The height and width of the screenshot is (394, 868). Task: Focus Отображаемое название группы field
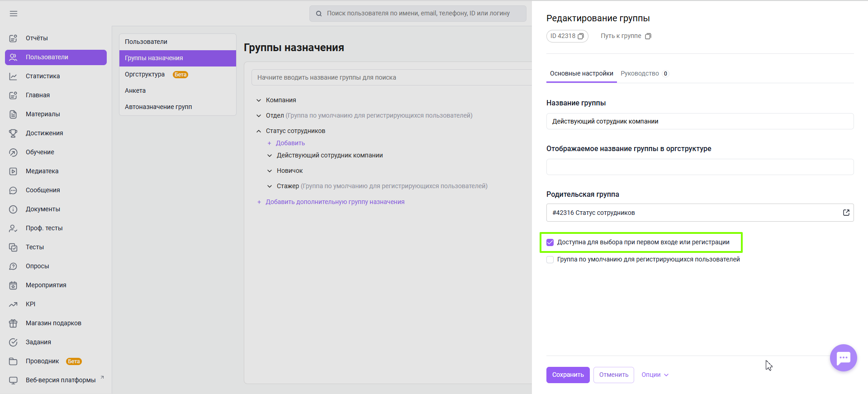pos(700,167)
